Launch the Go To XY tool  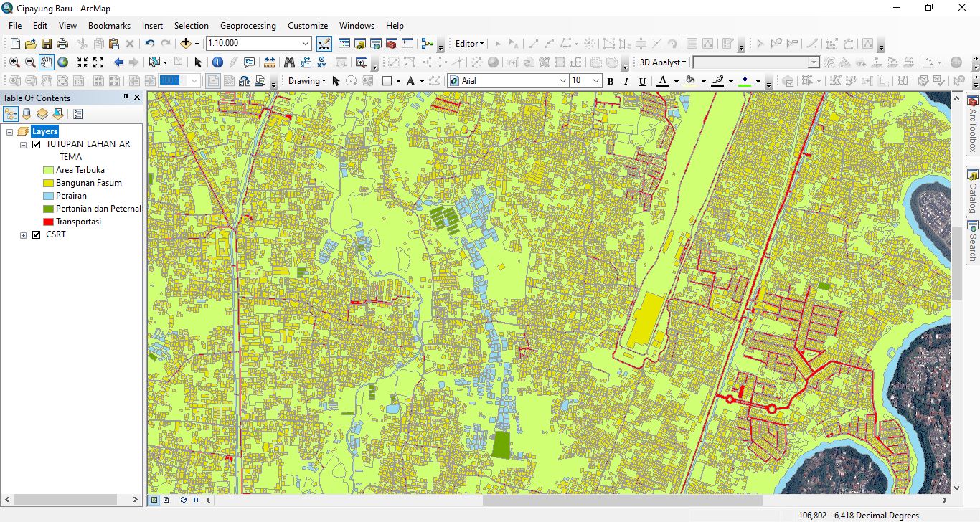[x=322, y=62]
